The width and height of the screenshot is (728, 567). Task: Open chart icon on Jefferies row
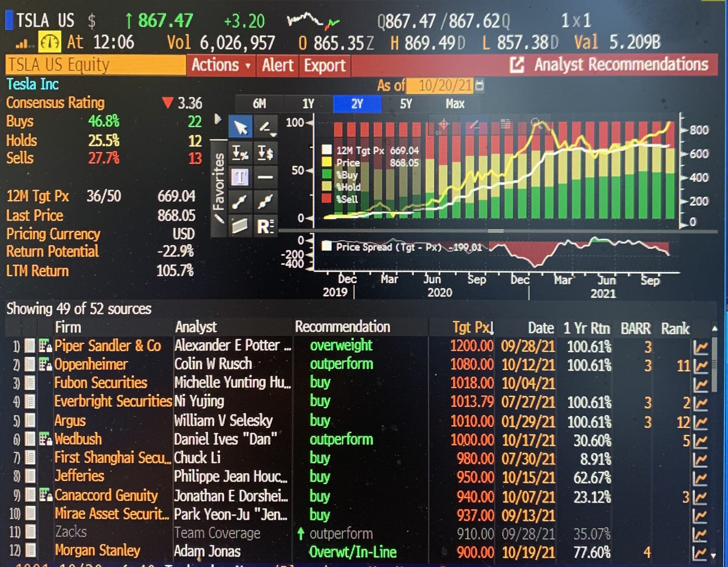click(x=700, y=478)
